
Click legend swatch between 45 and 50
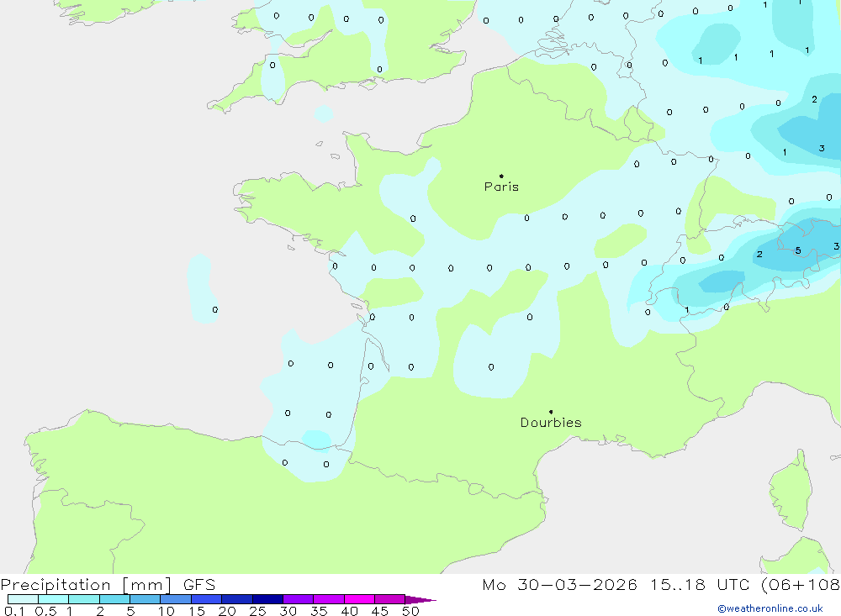[389, 599]
